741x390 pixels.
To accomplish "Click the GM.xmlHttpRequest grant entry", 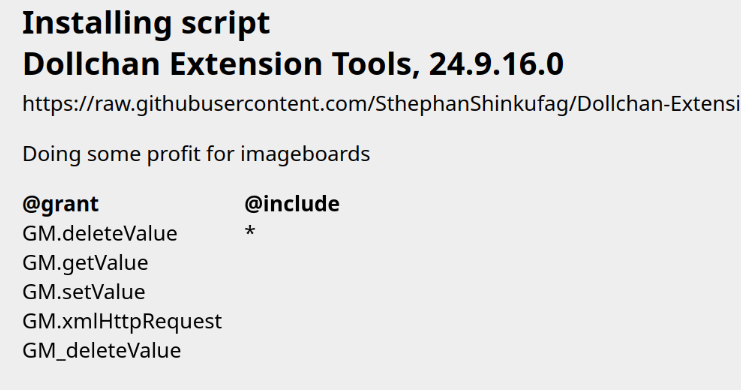I will click(122, 322).
